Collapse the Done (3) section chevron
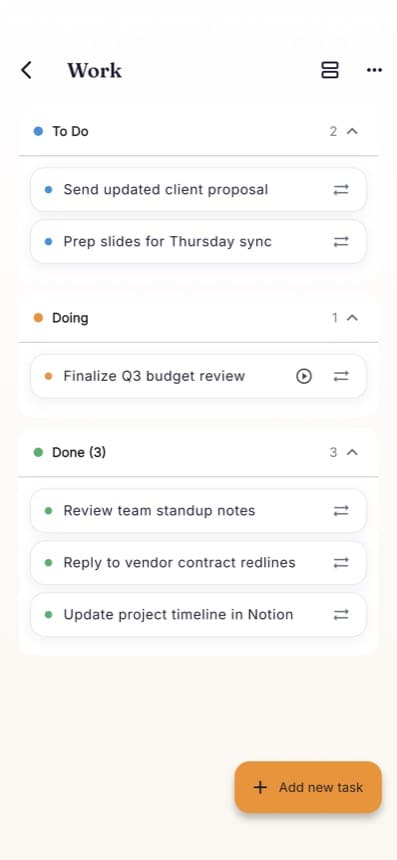Image resolution: width=397 pixels, height=860 pixels. coord(353,452)
